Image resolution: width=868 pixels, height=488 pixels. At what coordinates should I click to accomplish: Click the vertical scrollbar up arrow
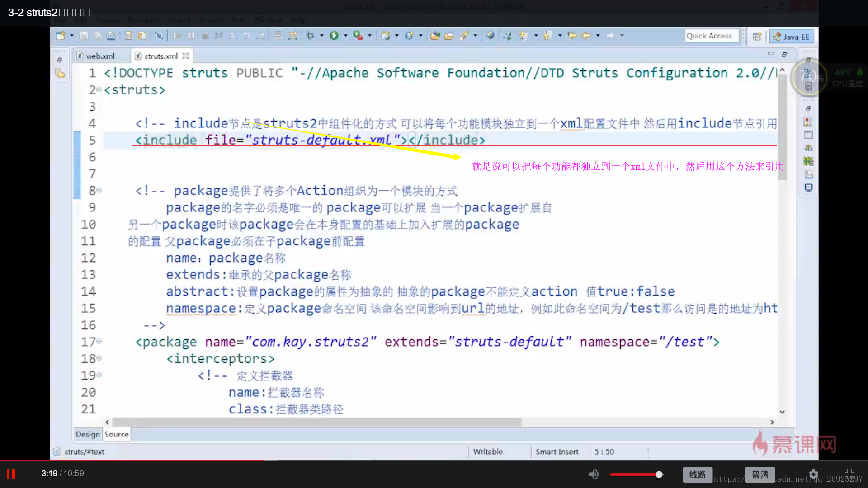pyautogui.click(x=782, y=70)
